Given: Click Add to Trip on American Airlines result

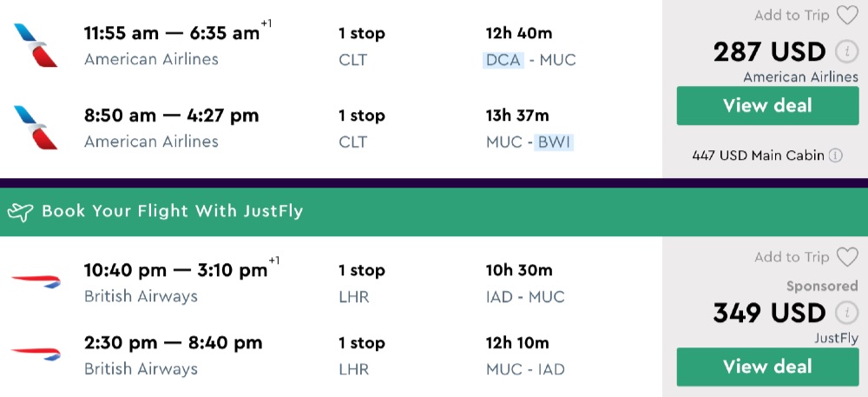Looking at the screenshot, I should (x=791, y=15).
